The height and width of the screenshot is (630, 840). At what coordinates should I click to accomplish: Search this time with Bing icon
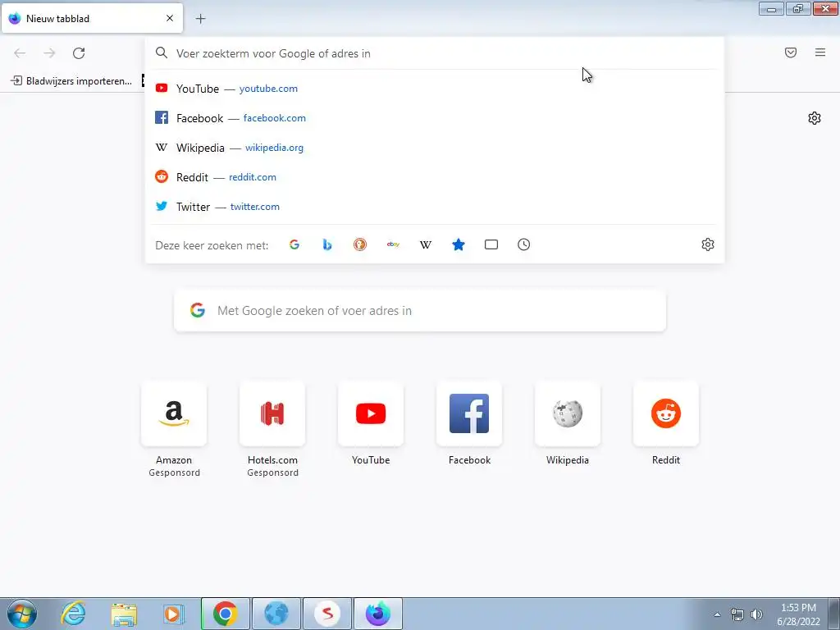point(327,244)
